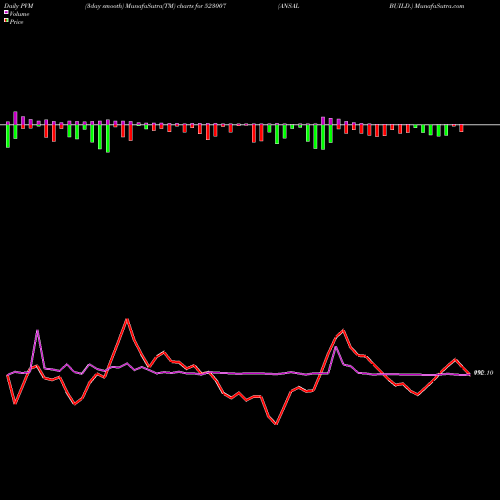This screenshot has height=500, width=500.
Task: Click the lowest red price line trough
Action: (276, 424)
